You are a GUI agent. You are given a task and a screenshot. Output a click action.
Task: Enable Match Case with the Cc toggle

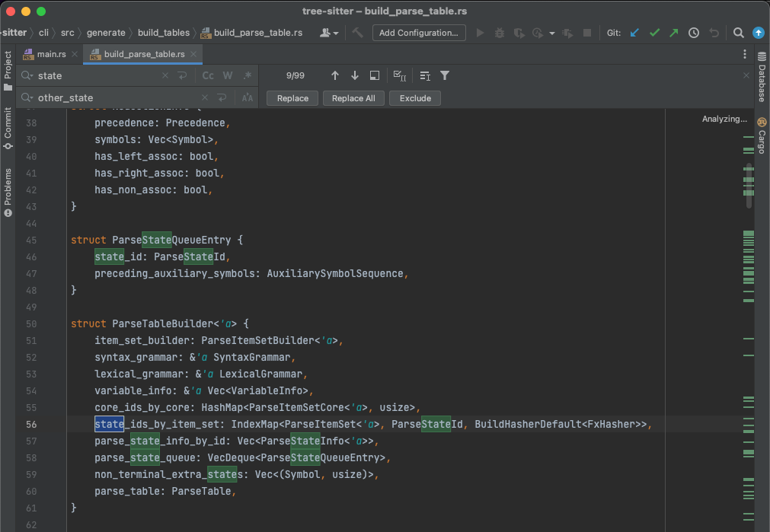pos(208,75)
